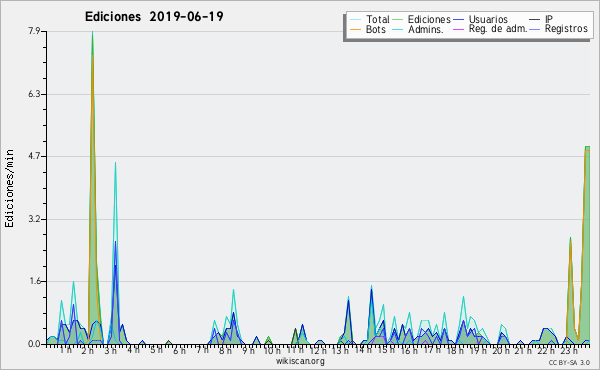This screenshot has height=370, width=600.
Task: Click the y-axis label '1.6'
Action: (34, 281)
